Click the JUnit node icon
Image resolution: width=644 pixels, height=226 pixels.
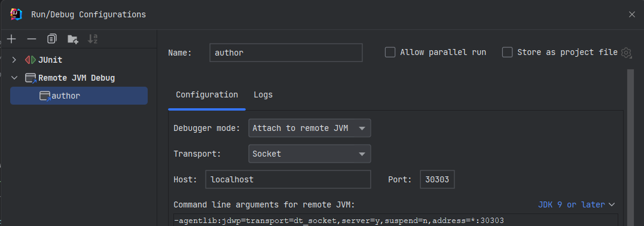31,60
